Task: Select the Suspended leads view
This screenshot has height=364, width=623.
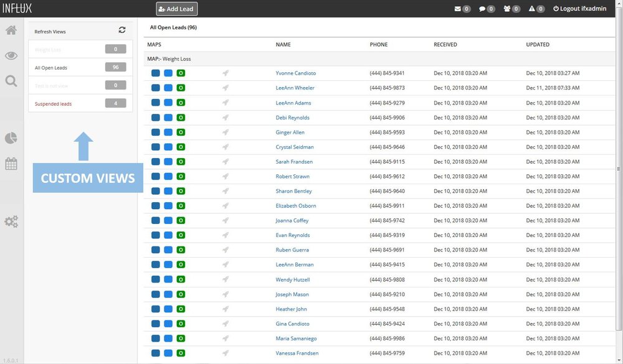Action: pos(80,104)
